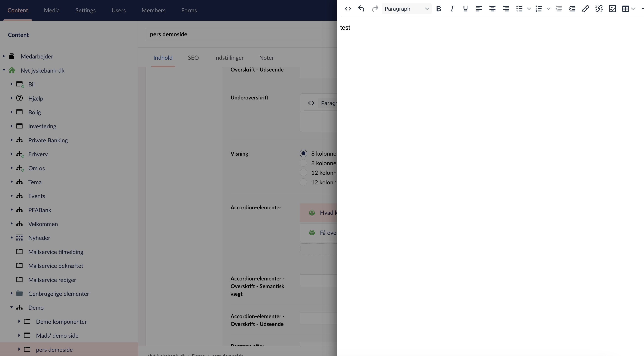The image size is (644, 356).
Task: Open Events node in tree
Action: (x=37, y=196)
